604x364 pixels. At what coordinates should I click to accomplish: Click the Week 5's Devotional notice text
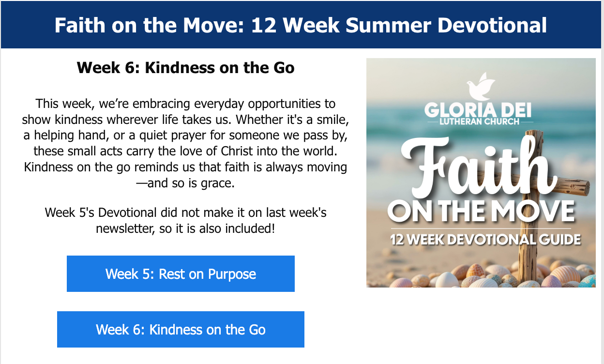pos(185,212)
